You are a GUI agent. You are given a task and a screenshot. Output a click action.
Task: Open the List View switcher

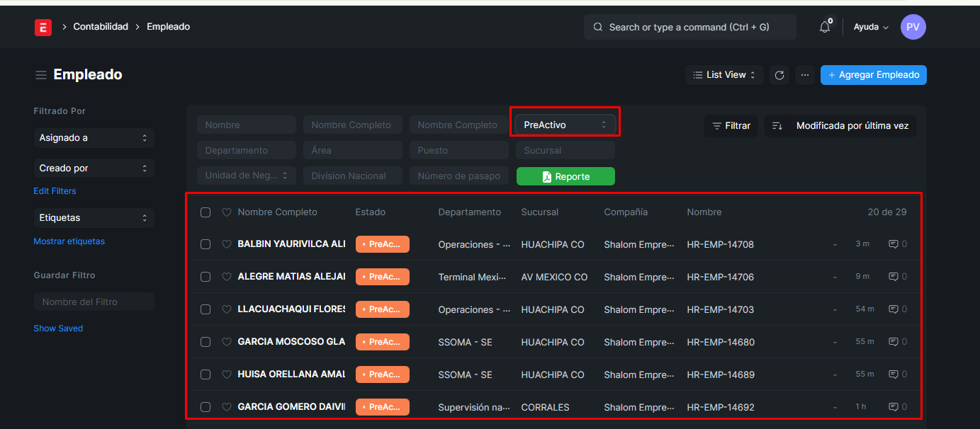(723, 75)
